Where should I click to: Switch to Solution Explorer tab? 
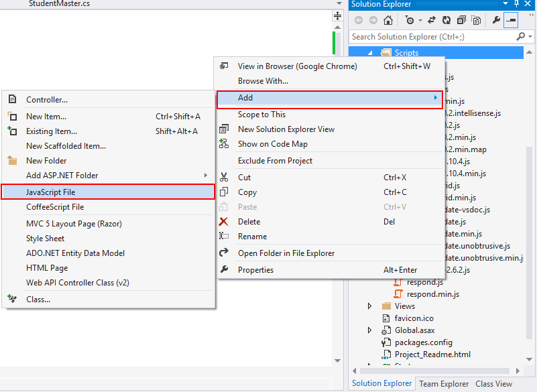point(382,383)
